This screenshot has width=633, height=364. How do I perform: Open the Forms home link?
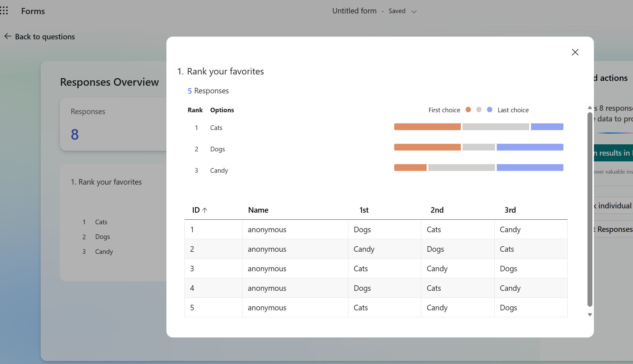pyautogui.click(x=33, y=11)
